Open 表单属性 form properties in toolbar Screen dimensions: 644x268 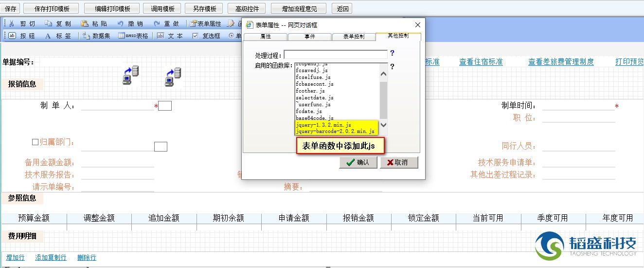pos(206,23)
